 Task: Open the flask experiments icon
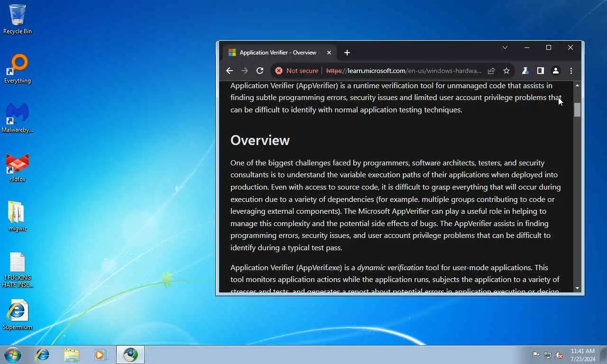coord(525,71)
